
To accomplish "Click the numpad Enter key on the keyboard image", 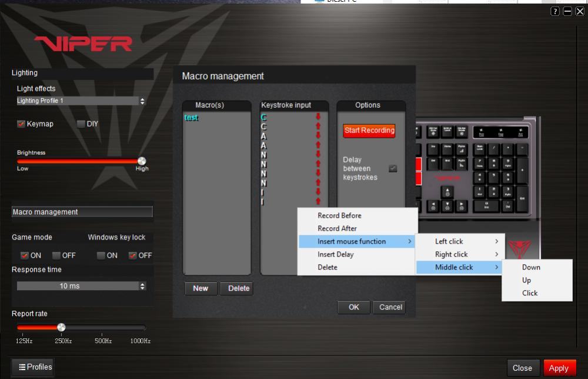I will coord(522,198).
